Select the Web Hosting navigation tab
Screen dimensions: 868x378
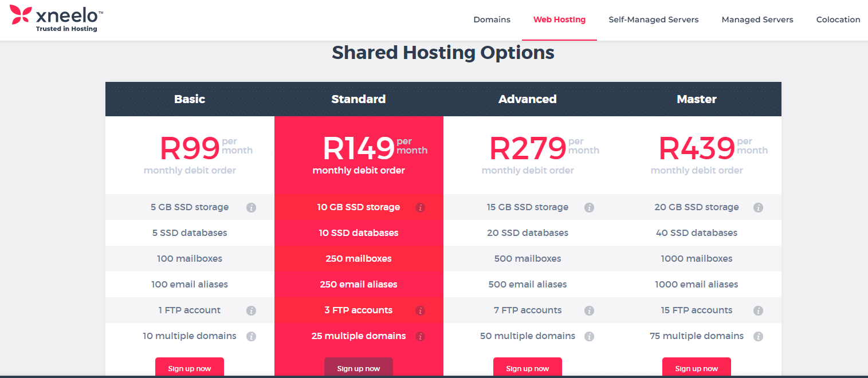[559, 19]
